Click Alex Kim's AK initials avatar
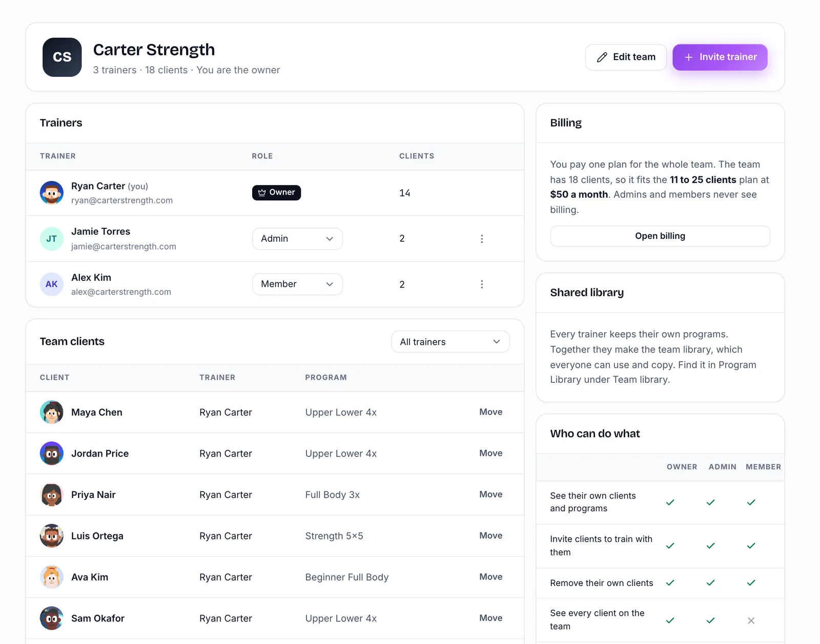 [52, 284]
